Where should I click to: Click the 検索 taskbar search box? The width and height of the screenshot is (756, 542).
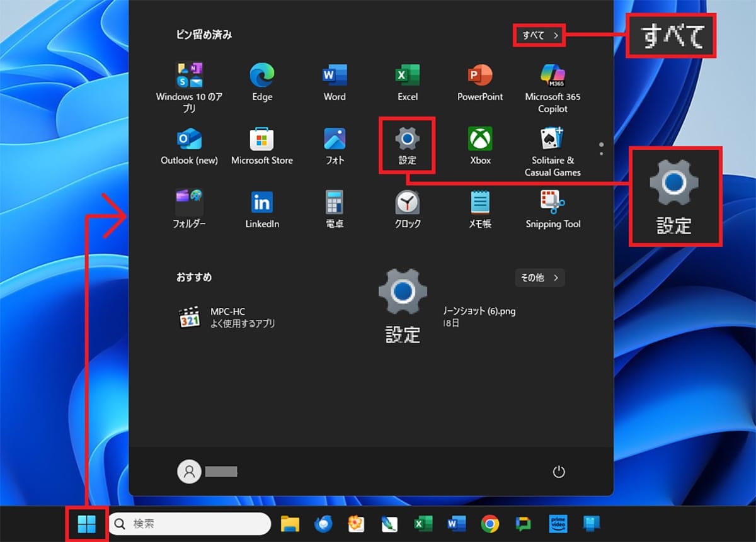coord(189,524)
